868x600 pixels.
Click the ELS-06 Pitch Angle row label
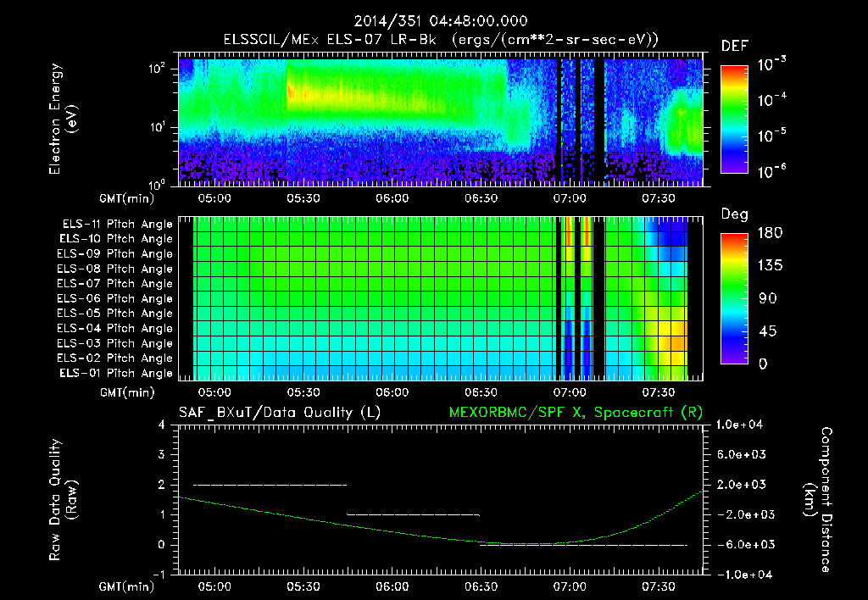[114, 299]
